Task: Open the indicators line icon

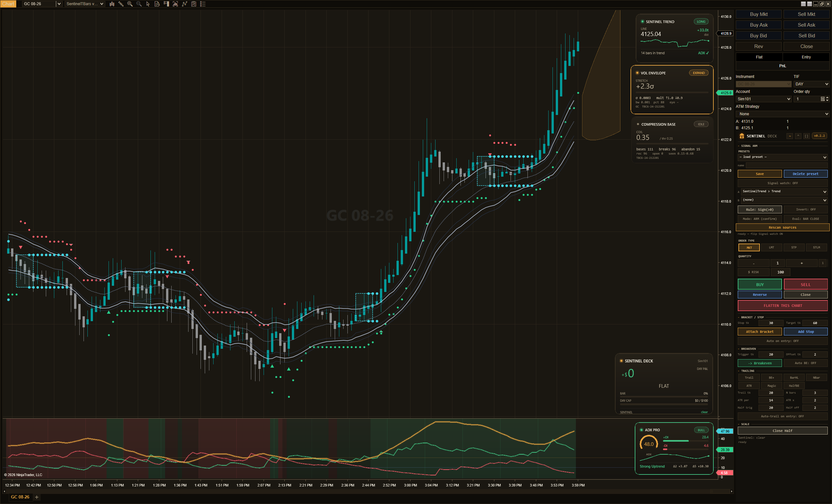Action: pos(184,4)
